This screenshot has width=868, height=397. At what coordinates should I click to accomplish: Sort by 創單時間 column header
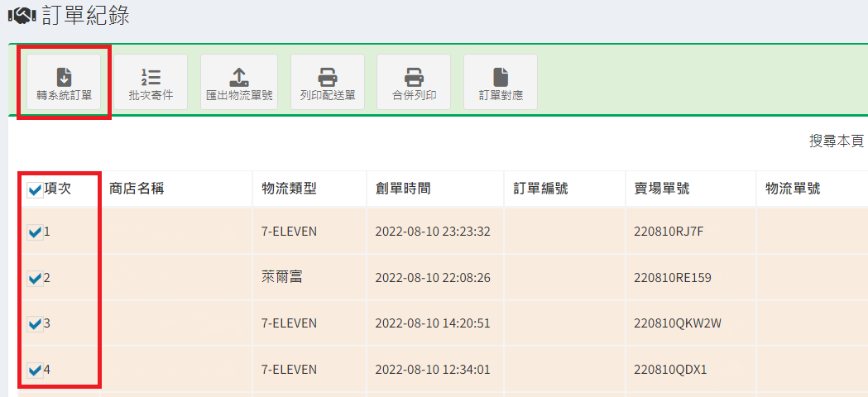coord(403,189)
